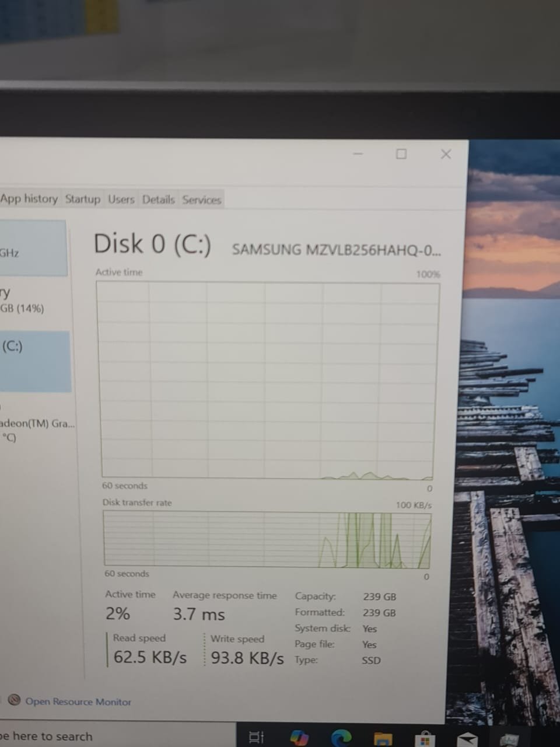Open File Explorer from the taskbar

click(x=383, y=738)
